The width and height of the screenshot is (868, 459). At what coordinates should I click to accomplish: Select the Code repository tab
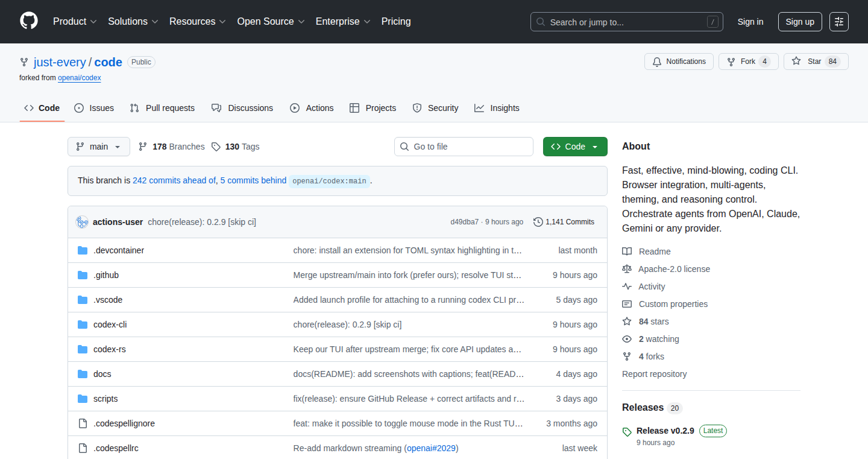[x=42, y=108]
